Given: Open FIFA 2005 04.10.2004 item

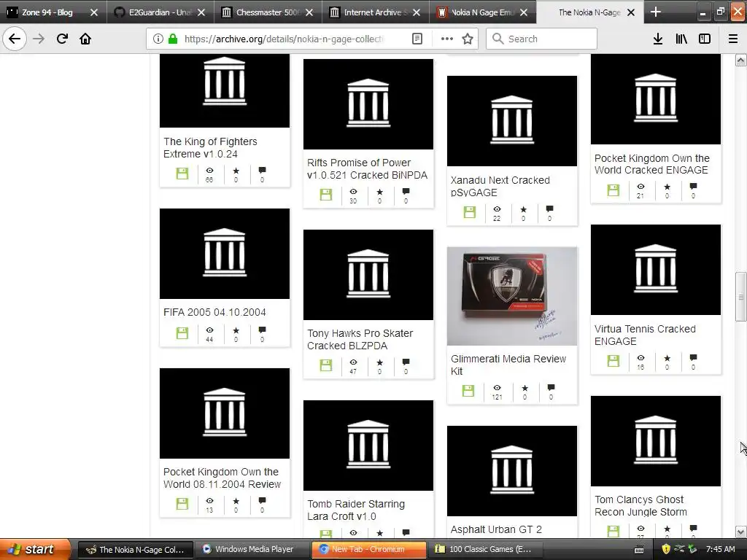Looking at the screenshot, I should point(214,312).
